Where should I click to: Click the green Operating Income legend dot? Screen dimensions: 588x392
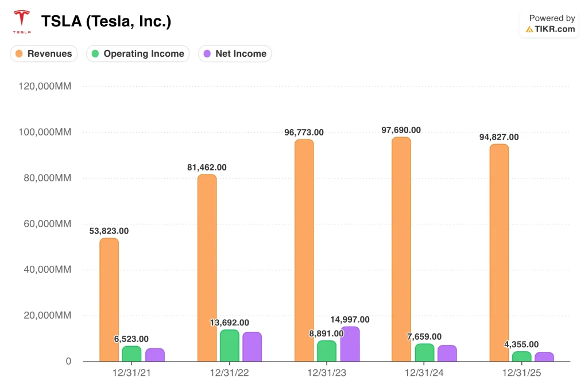(95, 54)
